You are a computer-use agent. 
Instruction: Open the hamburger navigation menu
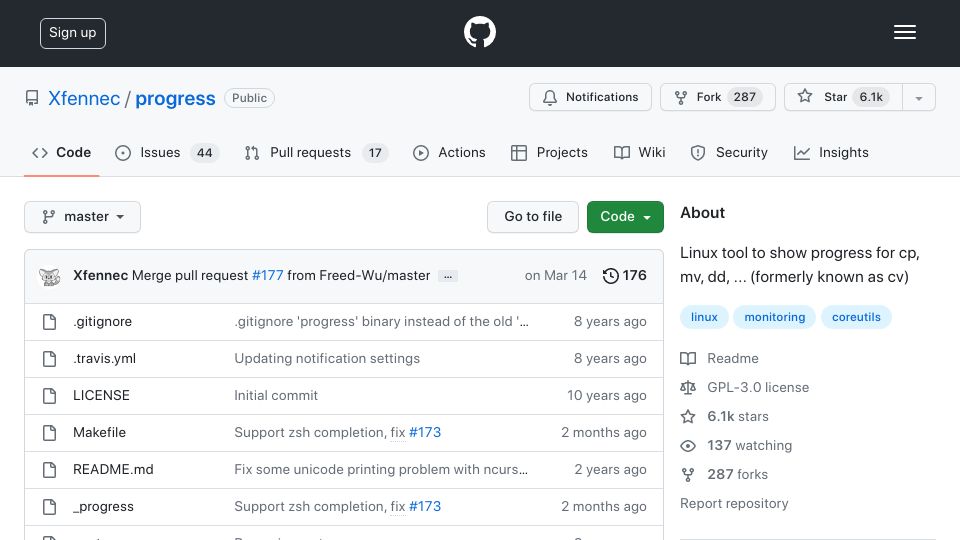(904, 32)
